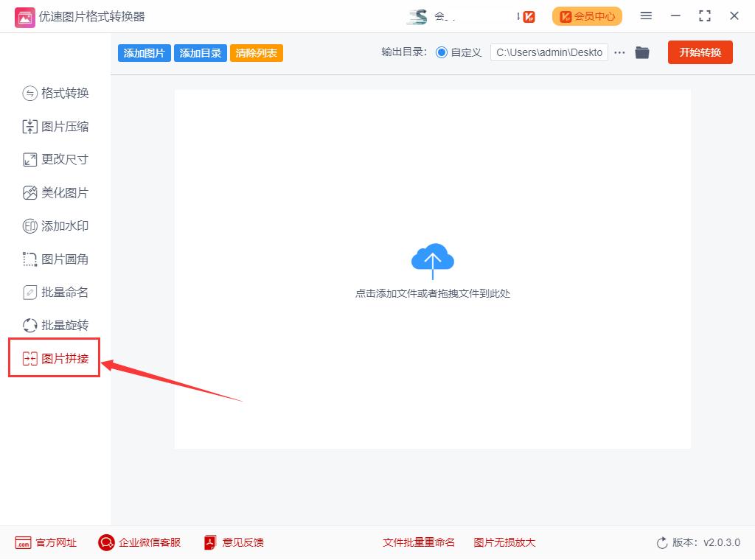Click 添加图片 to add images
755x560 pixels.
pyautogui.click(x=144, y=52)
